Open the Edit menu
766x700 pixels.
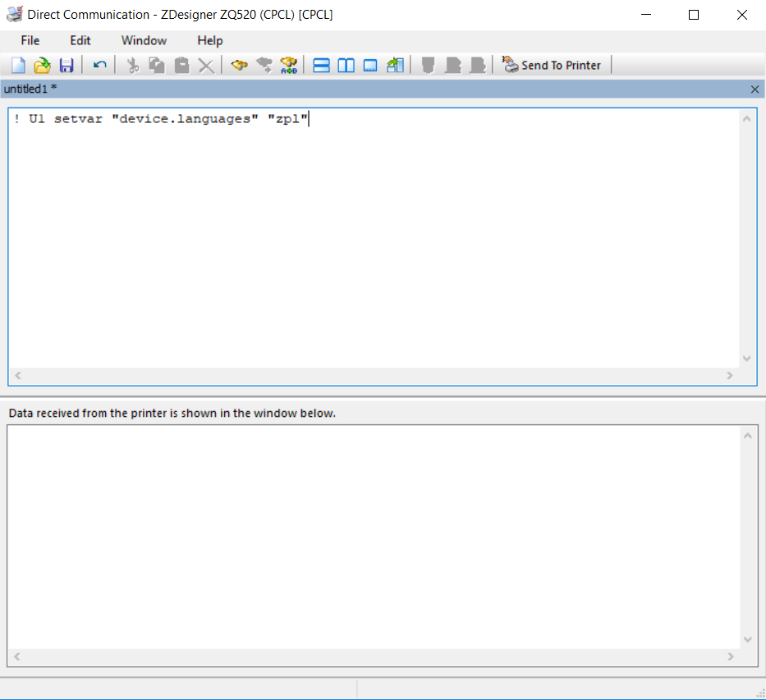[x=80, y=40]
